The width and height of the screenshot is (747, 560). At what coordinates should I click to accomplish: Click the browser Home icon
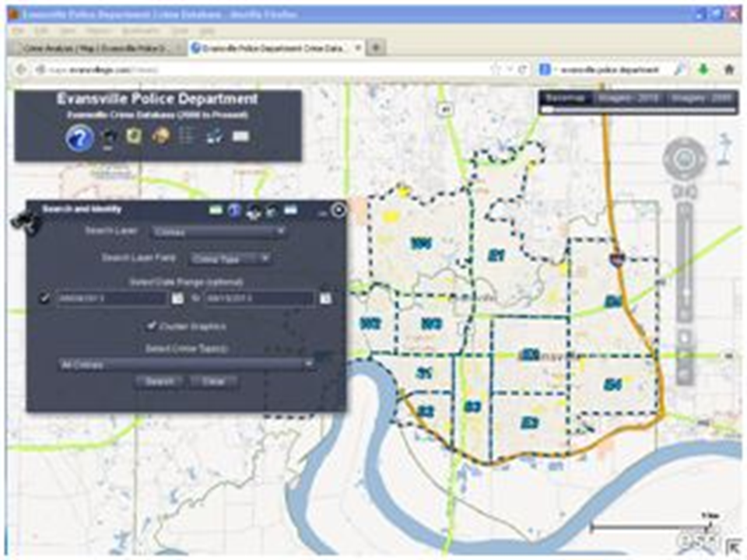click(x=729, y=69)
